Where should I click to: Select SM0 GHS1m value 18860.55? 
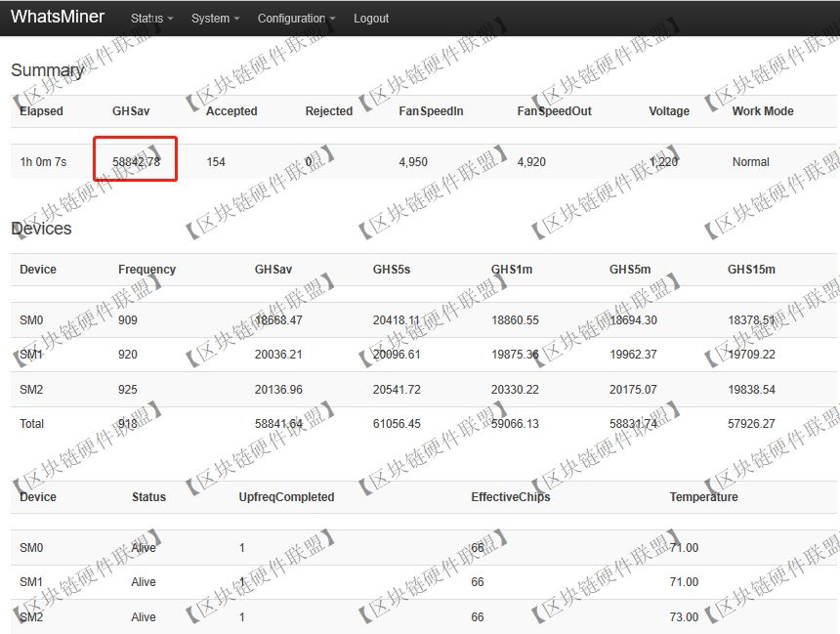click(x=515, y=320)
